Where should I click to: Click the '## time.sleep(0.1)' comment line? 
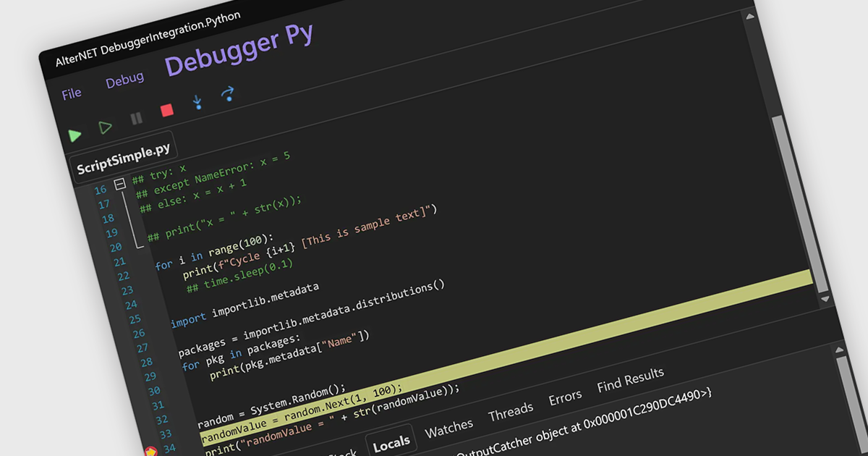point(239,276)
